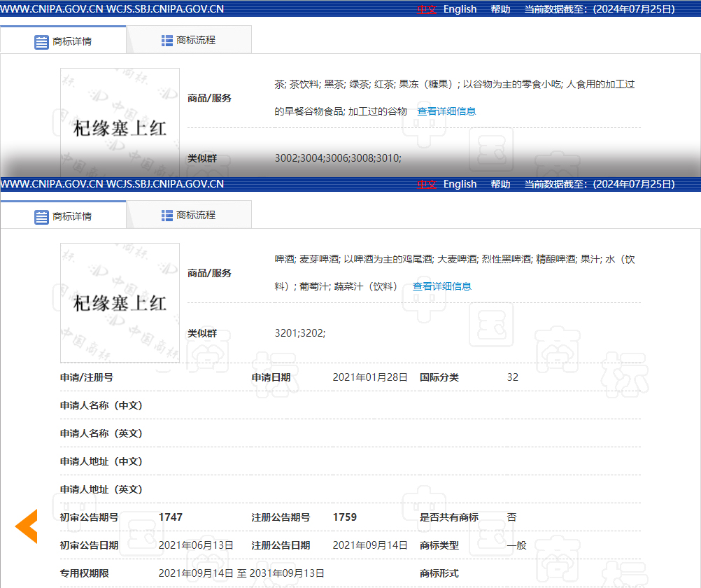This screenshot has height=588, width=701.
Task: Select similar group text 3002;3004;3006;3008;3010;
Action: click(x=338, y=158)
